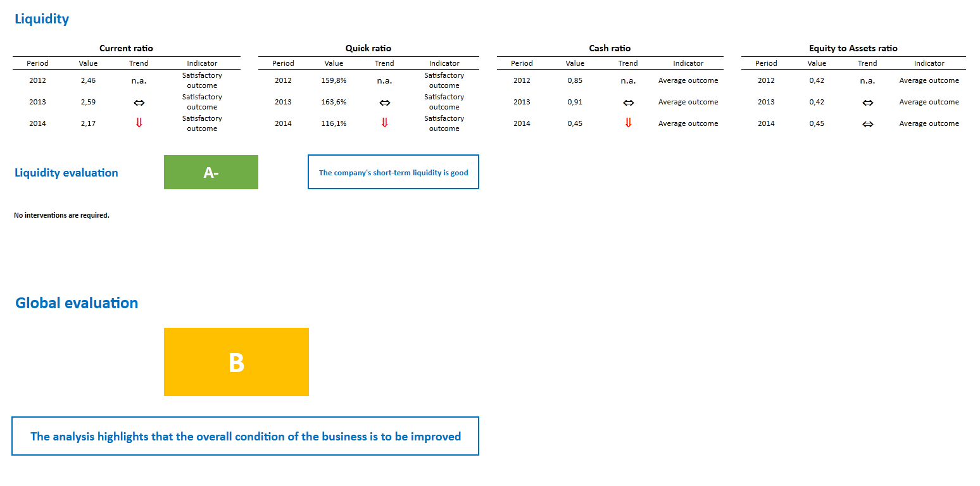
Task: Click 'Average outcome' for Equity to Assets 2014
Action: coord(929,123)
